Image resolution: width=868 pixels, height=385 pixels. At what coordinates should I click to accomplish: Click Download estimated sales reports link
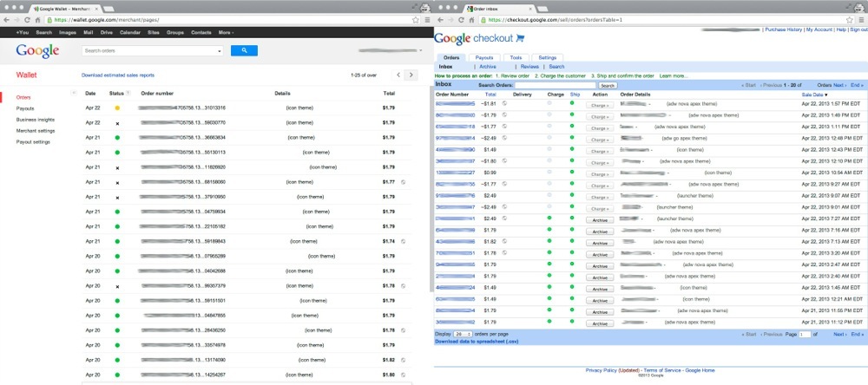(x=118, y=75)
